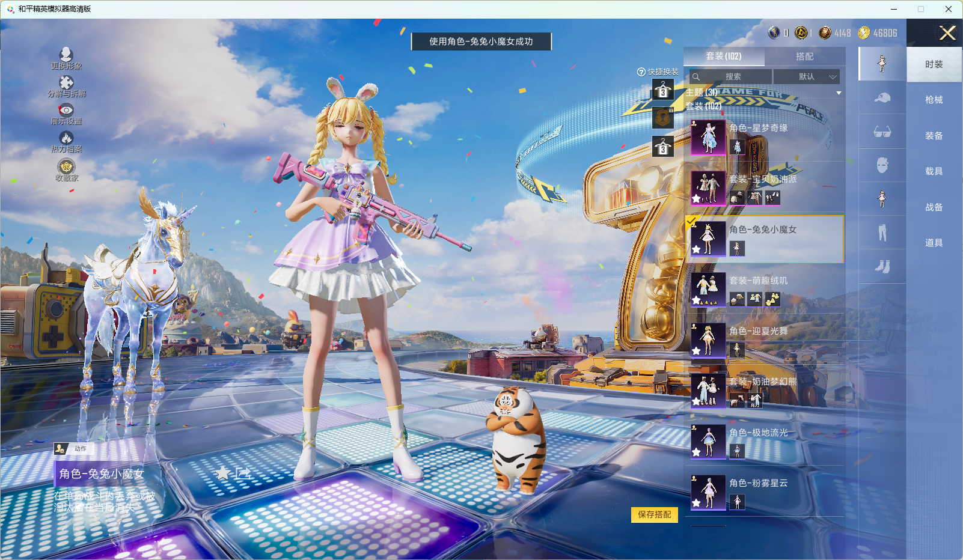963x560 pixels.
Task: Click 宝贝奶油派 shoes piece icon
Action: tap(773, 197)
